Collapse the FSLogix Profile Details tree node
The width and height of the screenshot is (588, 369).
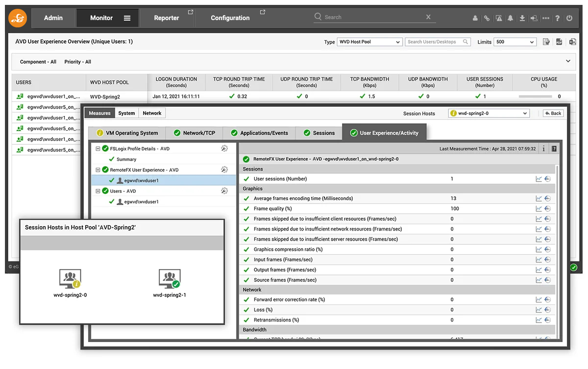click(x=98, y=149)
